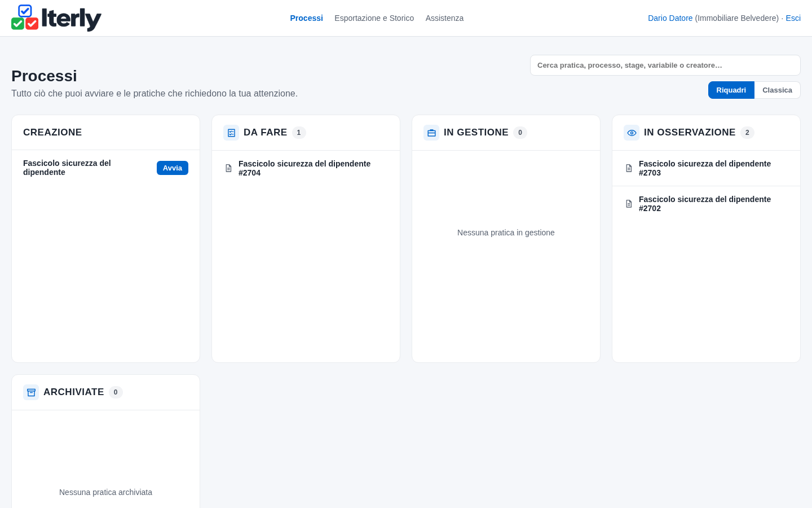Click the Processi page title

(x=44, y=76)
